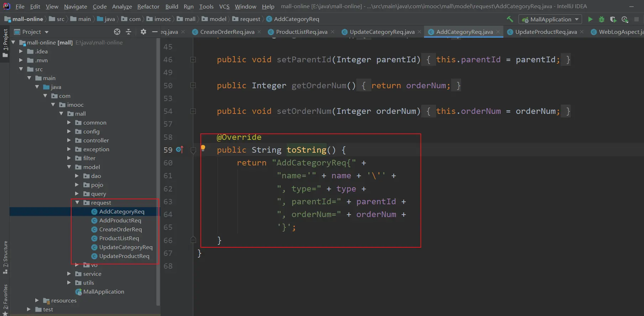The image size is (644, 316).
Task: Collapse the request folder arrow
Action: point(77,202)
